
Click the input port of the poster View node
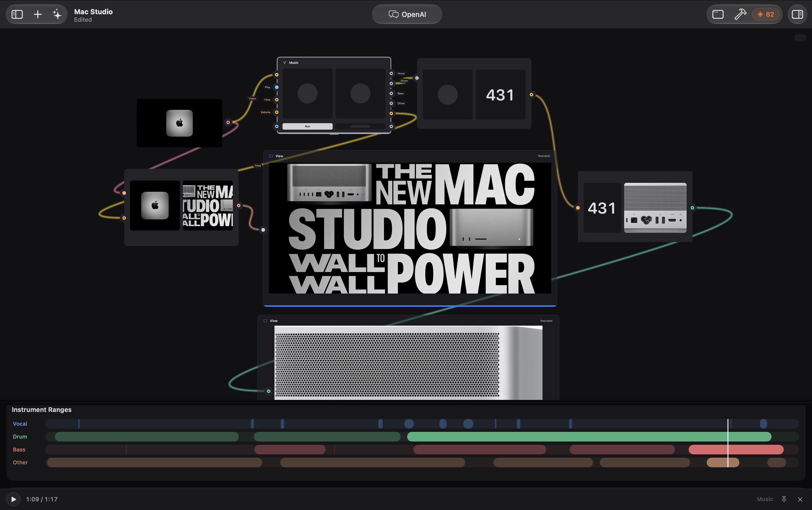(263, 230)
